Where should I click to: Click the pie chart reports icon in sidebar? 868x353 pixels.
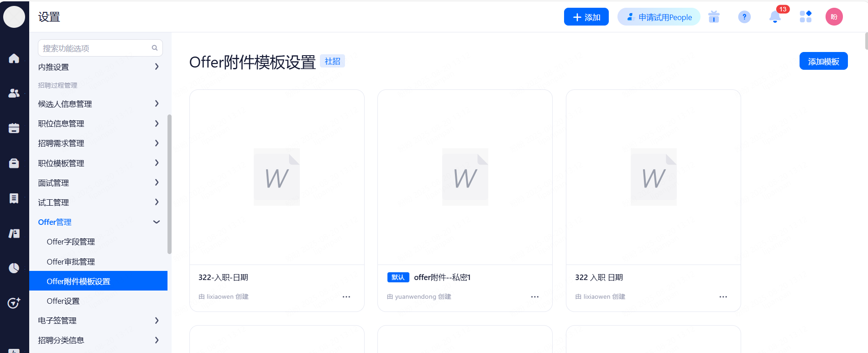(14, 268)
